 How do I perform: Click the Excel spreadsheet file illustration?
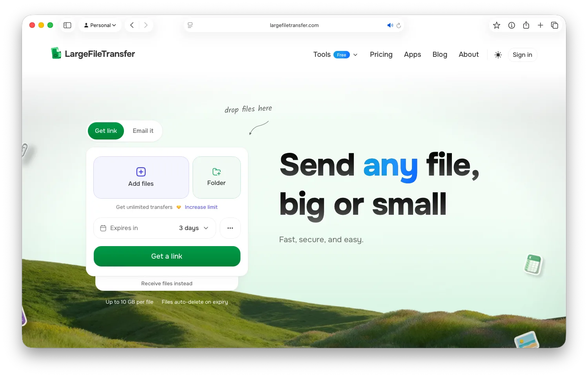[533, 264]
